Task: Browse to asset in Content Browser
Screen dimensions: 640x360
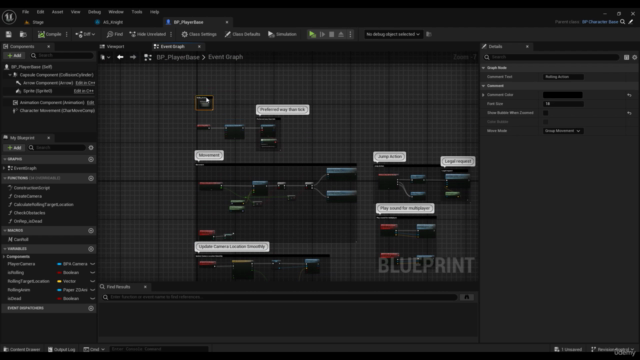Action: [x=23, y=34]
